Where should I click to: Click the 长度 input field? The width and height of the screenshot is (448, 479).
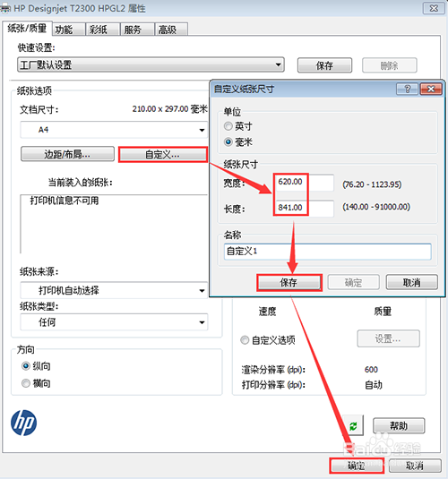(x=305, y=209)
